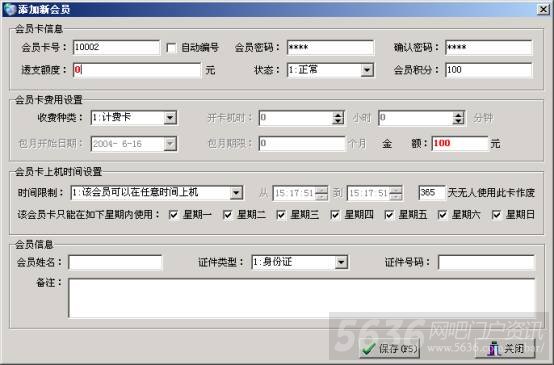
Task: Click the 金额 amount input field
Action: click(460, 143)
